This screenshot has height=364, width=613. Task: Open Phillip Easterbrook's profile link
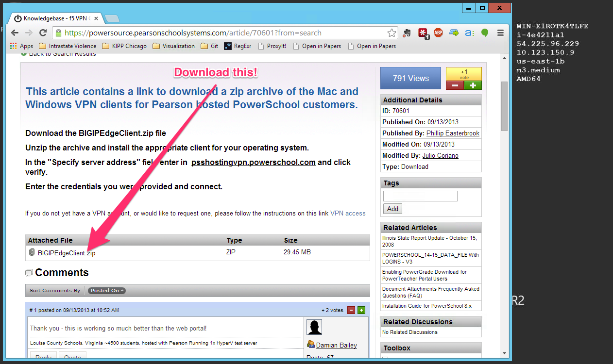click(x=453, y=133)
